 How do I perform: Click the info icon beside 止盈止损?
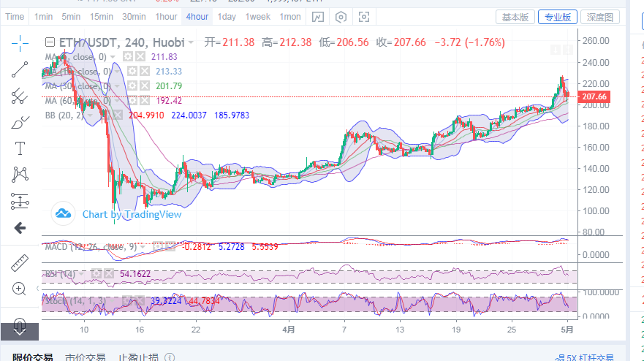169,357
